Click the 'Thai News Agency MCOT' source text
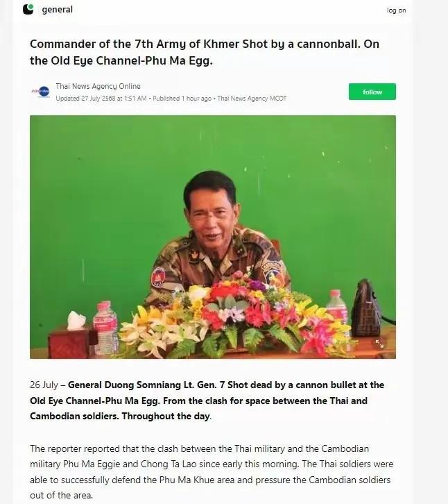This screenshot has width=448, height=504. (x=252, y=99)
